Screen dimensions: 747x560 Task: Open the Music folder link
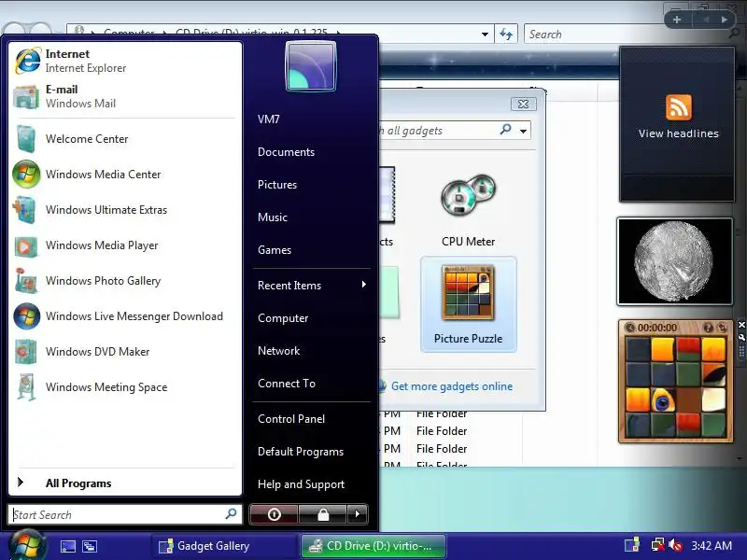(273, 217)
